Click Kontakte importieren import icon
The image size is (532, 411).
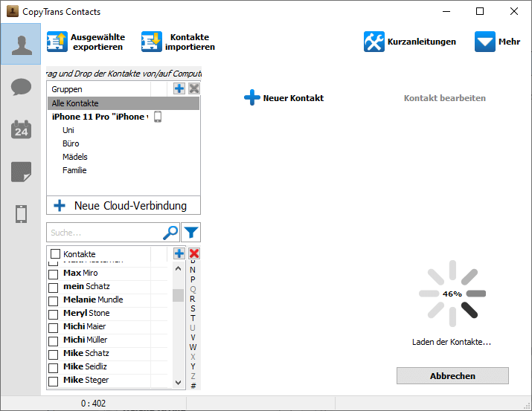point(151,42)
